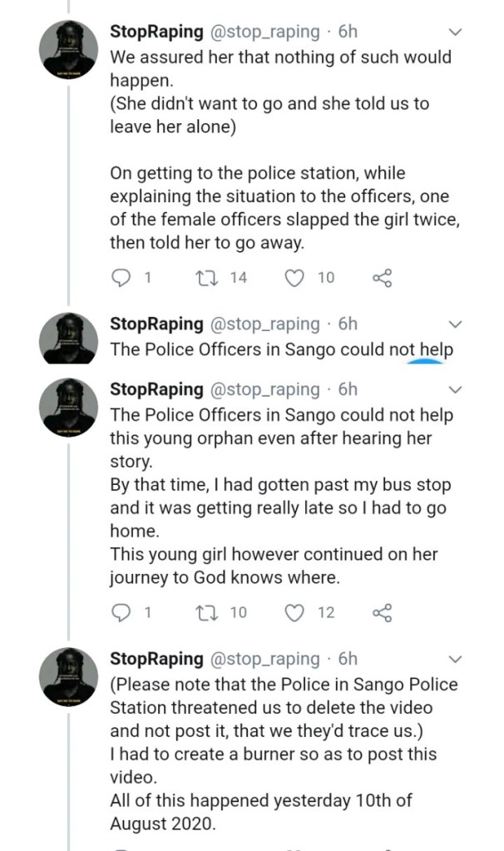Like the tweet with 10 likes

[x=294, y=279]
